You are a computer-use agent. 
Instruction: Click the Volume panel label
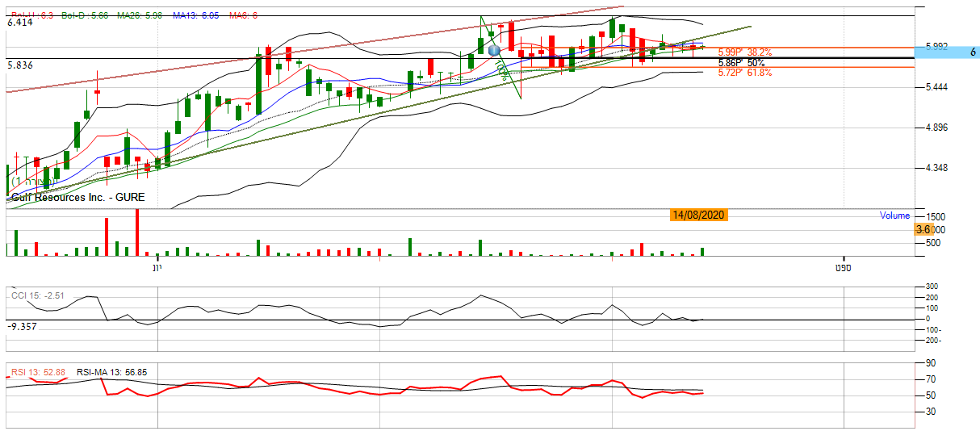tap(894, 215)
